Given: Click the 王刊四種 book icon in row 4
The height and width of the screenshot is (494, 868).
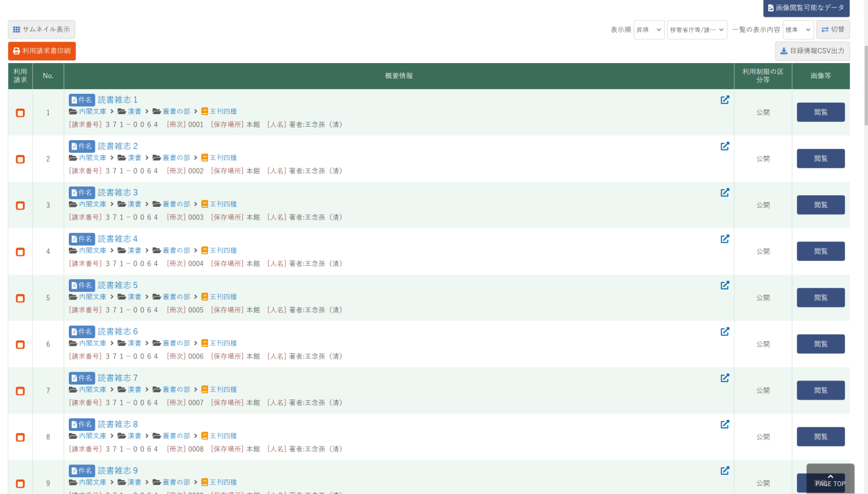Looking at the screenshot, I should (204, 251).
